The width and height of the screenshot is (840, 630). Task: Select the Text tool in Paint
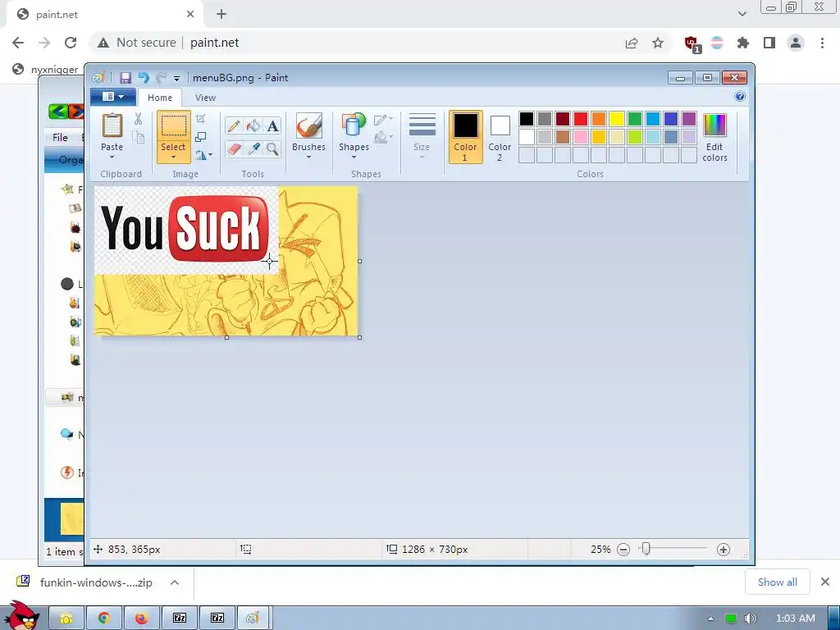[x=272, y=126]
